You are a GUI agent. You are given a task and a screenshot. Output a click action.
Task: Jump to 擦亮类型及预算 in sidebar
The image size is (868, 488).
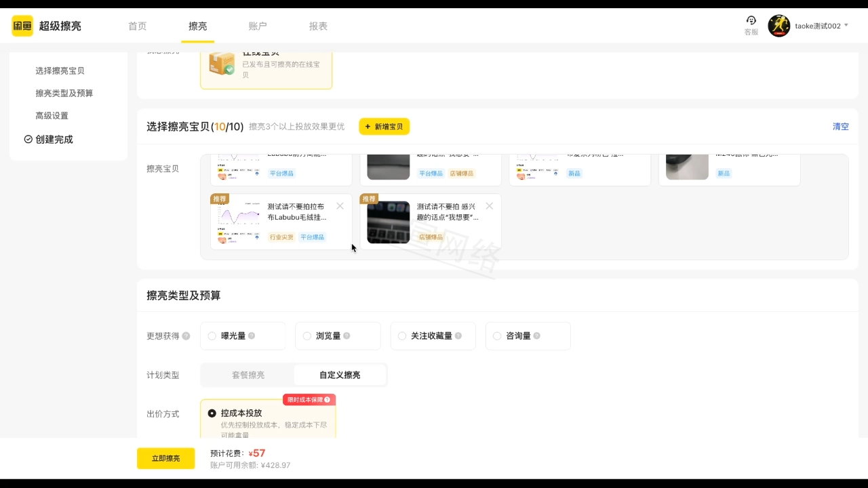pos(64,93)
